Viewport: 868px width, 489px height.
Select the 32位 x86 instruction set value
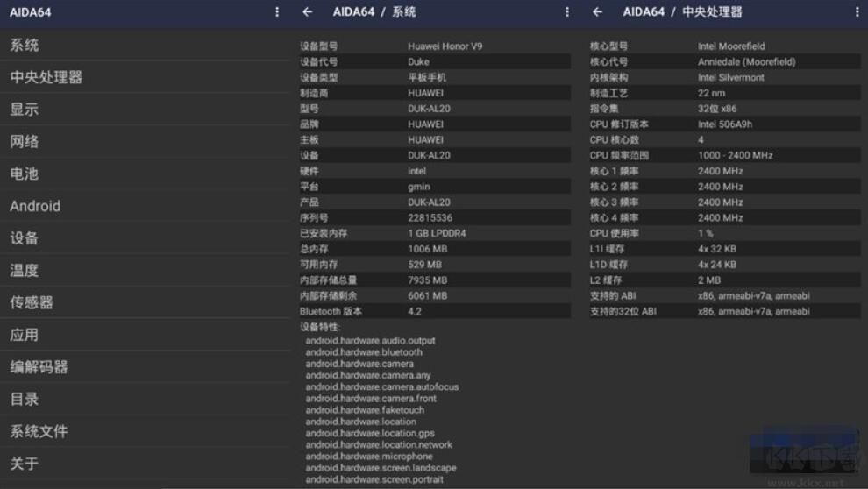point(717,109)
